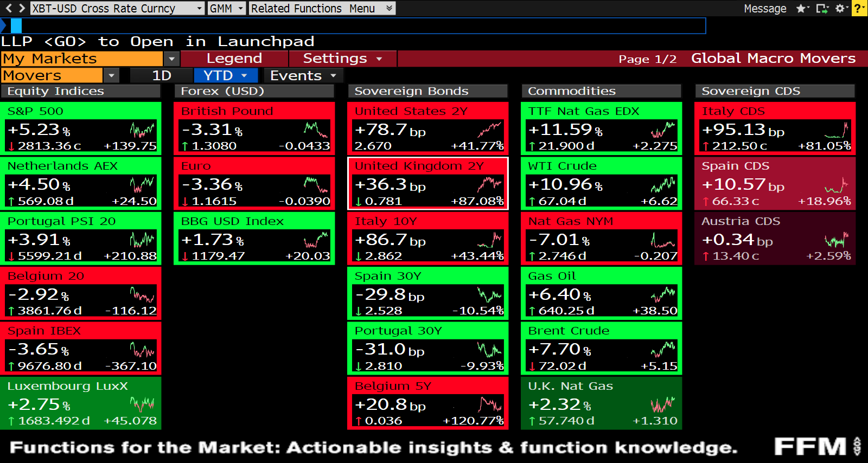The image size is (868, 463).
Task: Click the British Pound sparkline chart
Action: (x=316, y=130)
